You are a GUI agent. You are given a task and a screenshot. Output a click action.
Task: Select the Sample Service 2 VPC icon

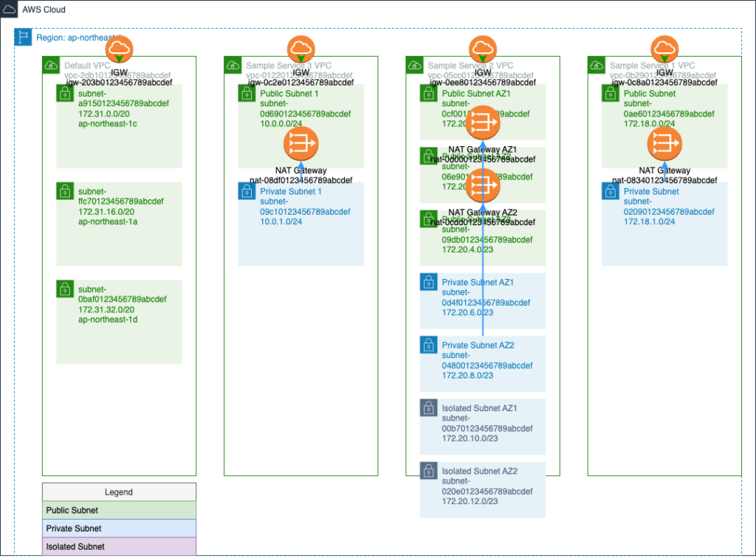point(415,65)
